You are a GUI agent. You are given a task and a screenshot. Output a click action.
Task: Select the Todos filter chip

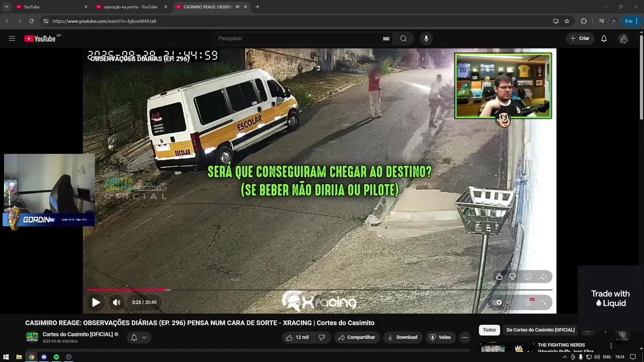coord(489,330)
